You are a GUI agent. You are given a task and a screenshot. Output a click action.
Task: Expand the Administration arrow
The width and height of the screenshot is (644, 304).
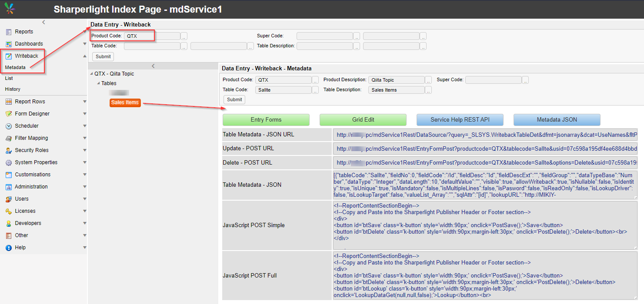coord(84,187)
